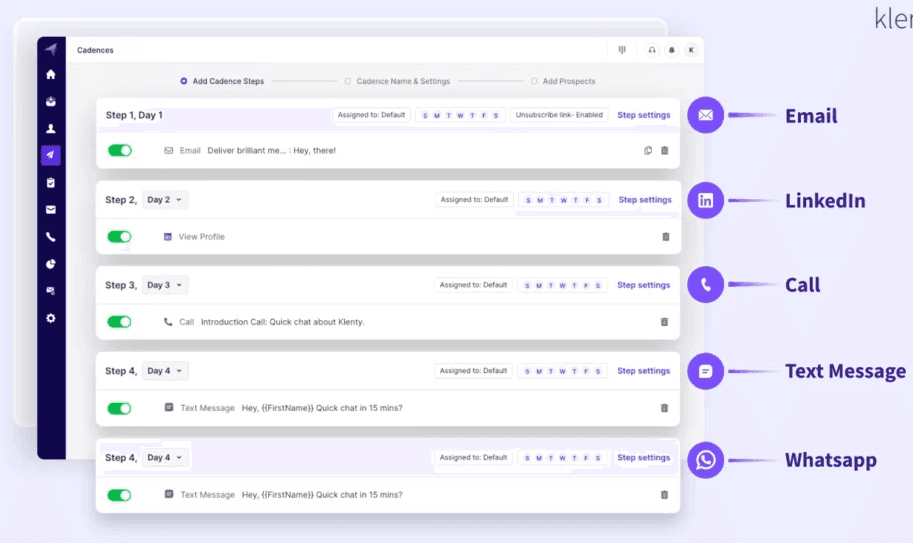Click the 'Deliver brilliant me... : Hey, there!' email text

tap(271, 150)
